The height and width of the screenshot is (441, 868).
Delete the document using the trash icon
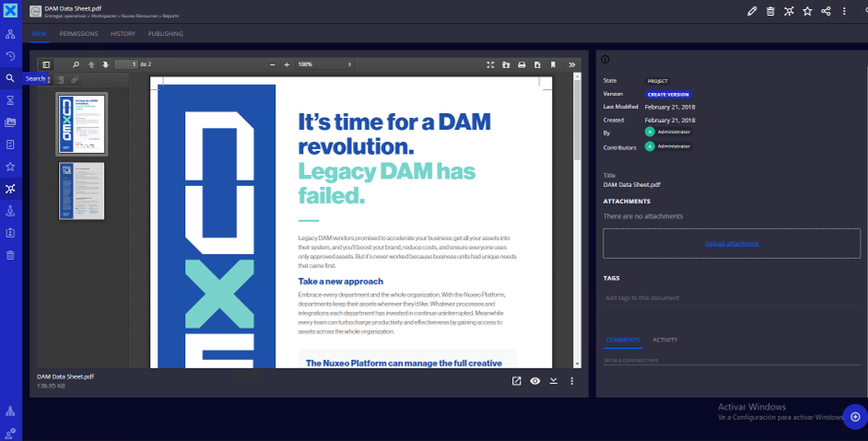770,11
